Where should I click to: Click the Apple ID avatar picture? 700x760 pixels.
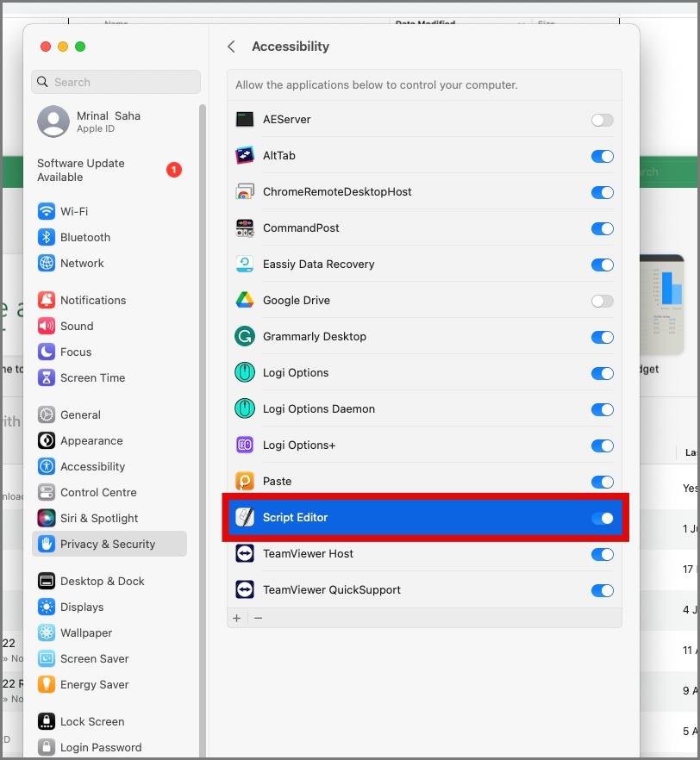click(x=53, y=121)
